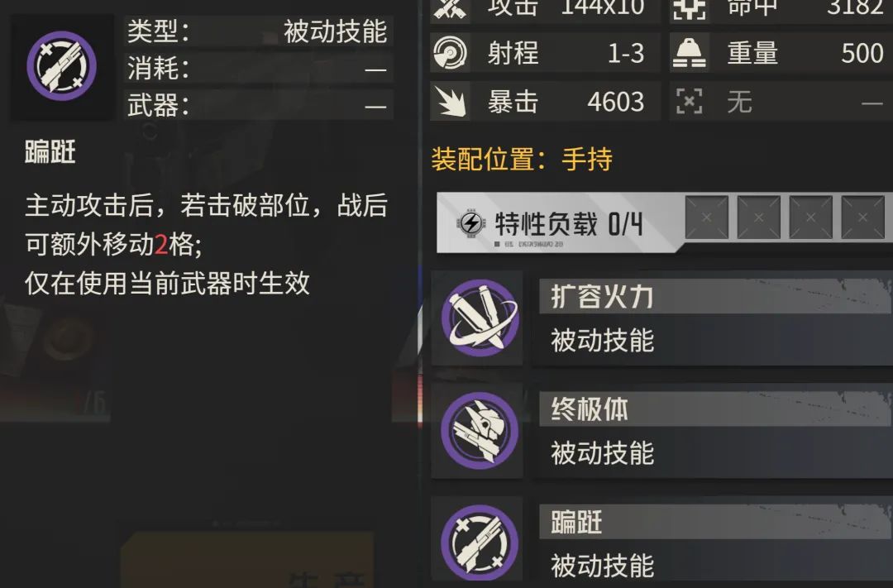Click the empty 无 slot bracket icon
Image resolution: width=893 pixels, height=588 pixels.
point(689,102)
